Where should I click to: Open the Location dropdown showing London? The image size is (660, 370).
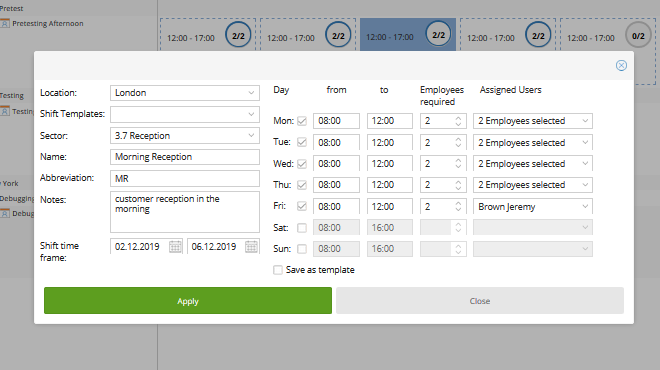(185, 93)
